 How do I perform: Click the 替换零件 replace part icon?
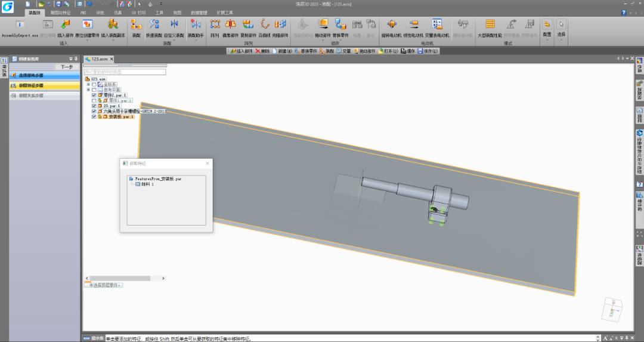click(340, 24)
